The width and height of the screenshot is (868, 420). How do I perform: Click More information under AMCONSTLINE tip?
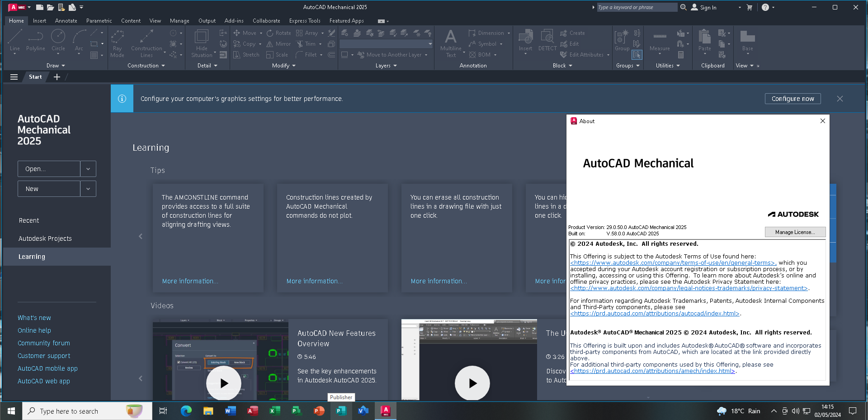click(x=190, y=281)
